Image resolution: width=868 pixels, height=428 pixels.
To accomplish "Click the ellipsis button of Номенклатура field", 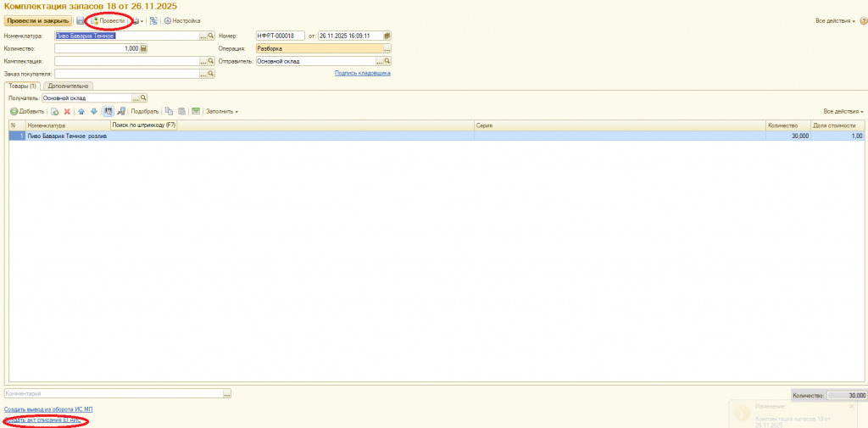I will point(203,36).
